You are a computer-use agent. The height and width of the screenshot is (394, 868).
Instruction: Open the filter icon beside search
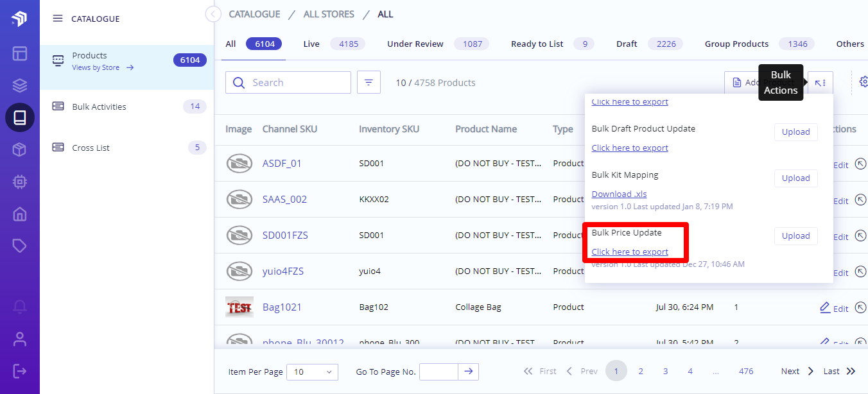pyautogui.click(x=369, y=82)
